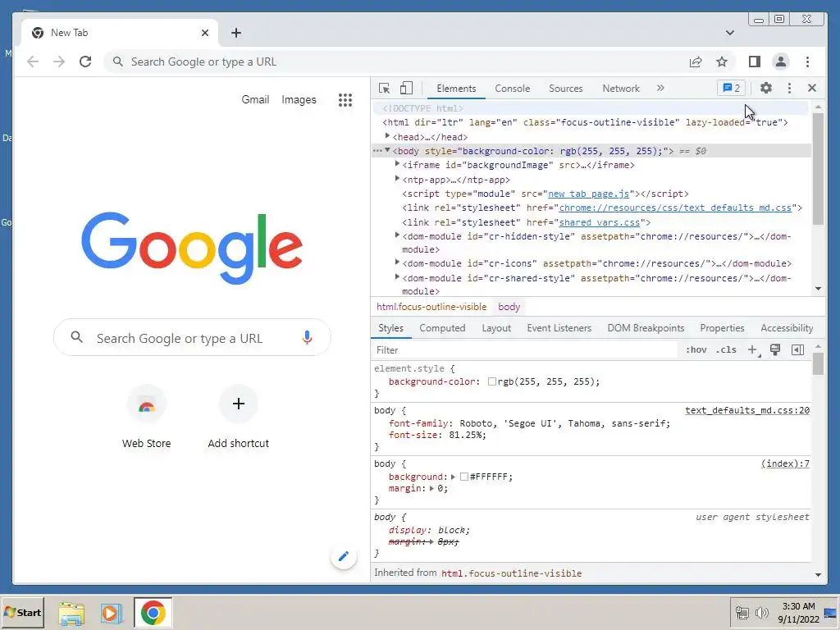This screenshot has width=840, height=630.
Task: Open the browser side panel icon
Action: [755, 62]
